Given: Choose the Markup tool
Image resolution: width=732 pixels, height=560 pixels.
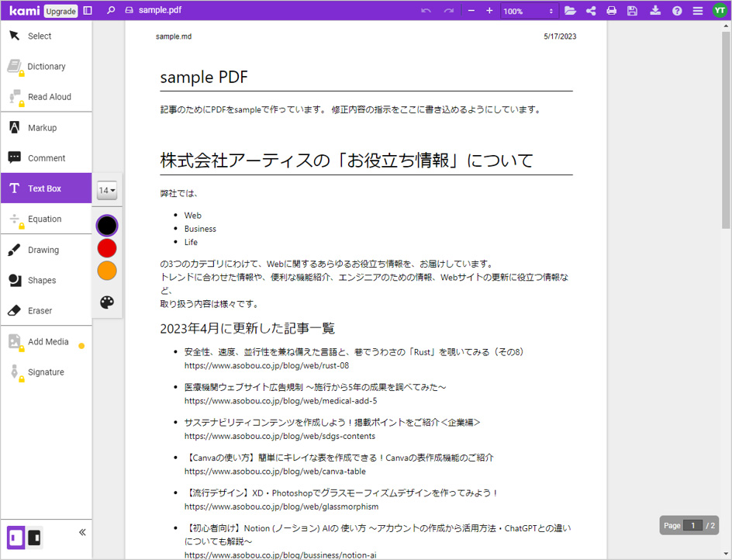Looking at the screenshot, I should 46,127.
